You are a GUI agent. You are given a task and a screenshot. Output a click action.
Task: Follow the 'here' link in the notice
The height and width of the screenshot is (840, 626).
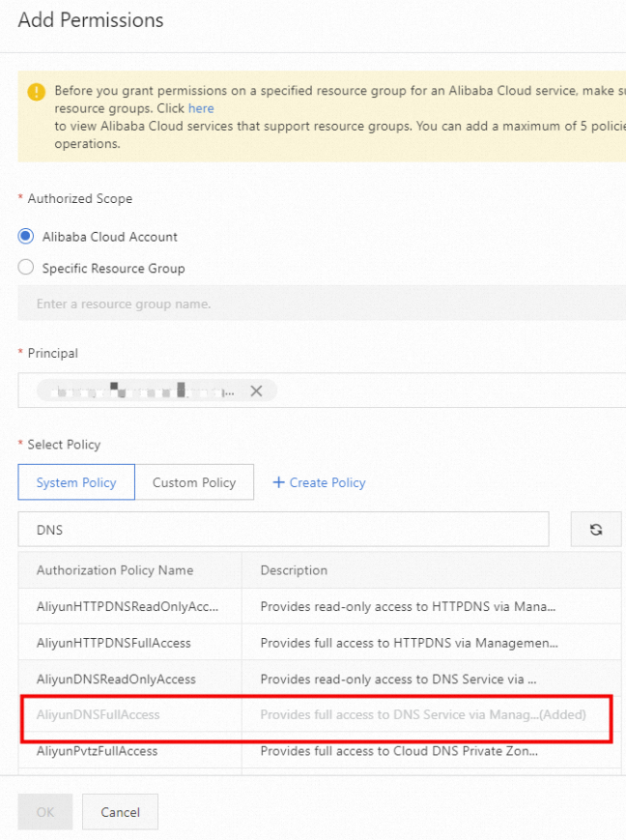coord(201,108)
